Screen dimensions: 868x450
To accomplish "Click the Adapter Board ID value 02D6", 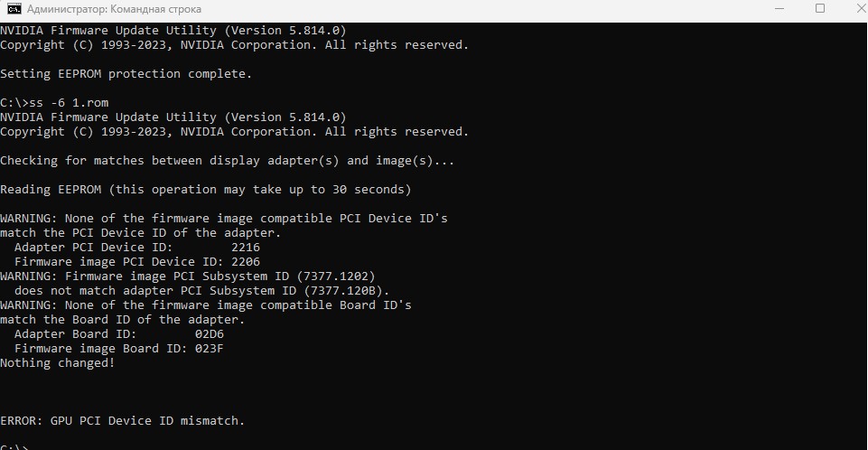I will (210, 334).
